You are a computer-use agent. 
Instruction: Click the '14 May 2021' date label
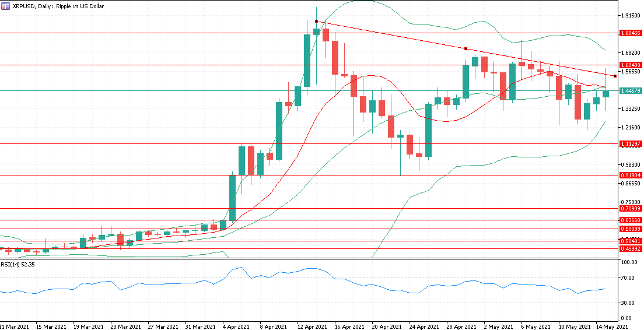point(612,327)
